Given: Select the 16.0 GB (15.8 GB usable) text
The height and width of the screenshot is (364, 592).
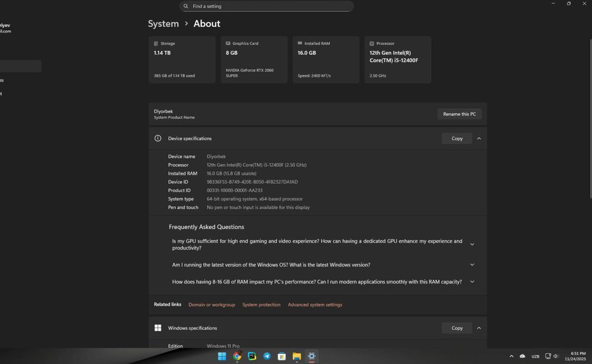Looking at the screenshot, I should tap(231, 173).
